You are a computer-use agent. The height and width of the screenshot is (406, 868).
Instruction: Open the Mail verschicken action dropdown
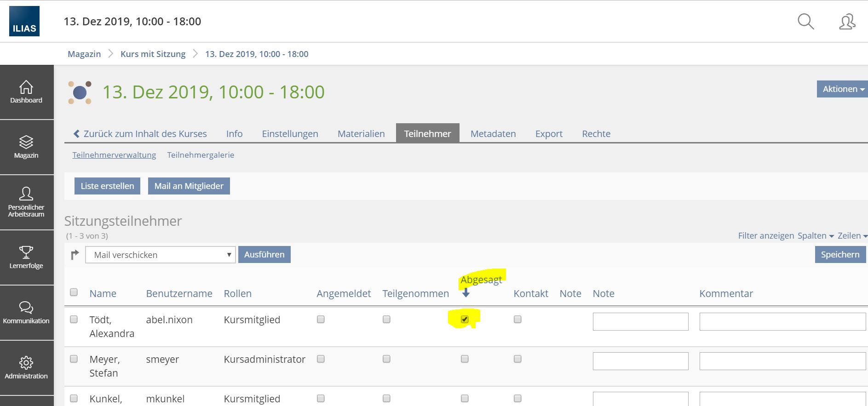coord(160,255)
